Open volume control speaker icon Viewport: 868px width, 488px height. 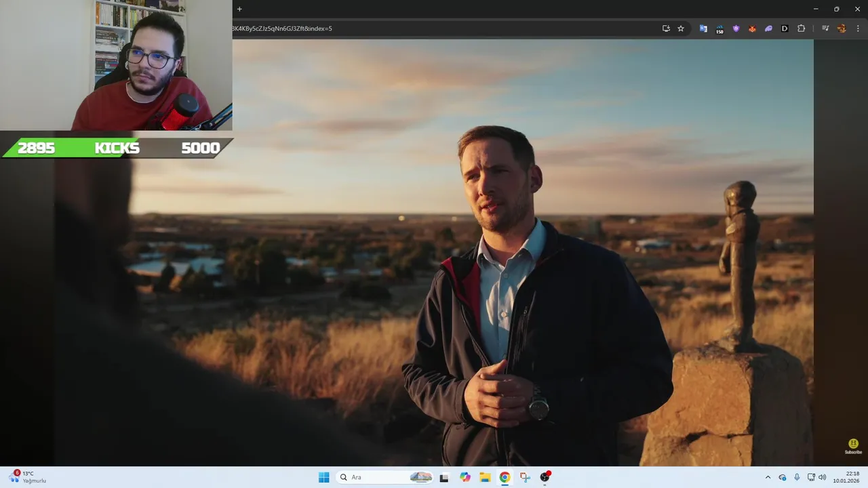coord(823,477)
